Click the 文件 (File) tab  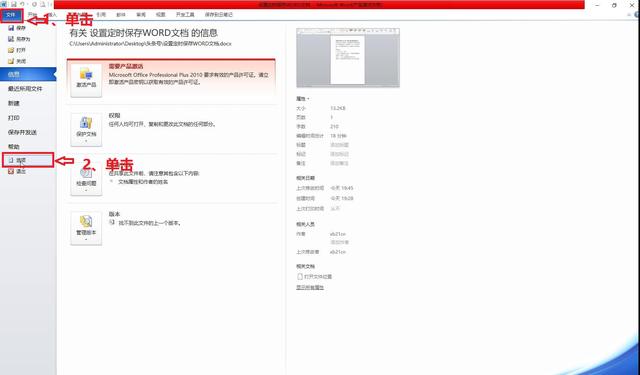[11, 15]
